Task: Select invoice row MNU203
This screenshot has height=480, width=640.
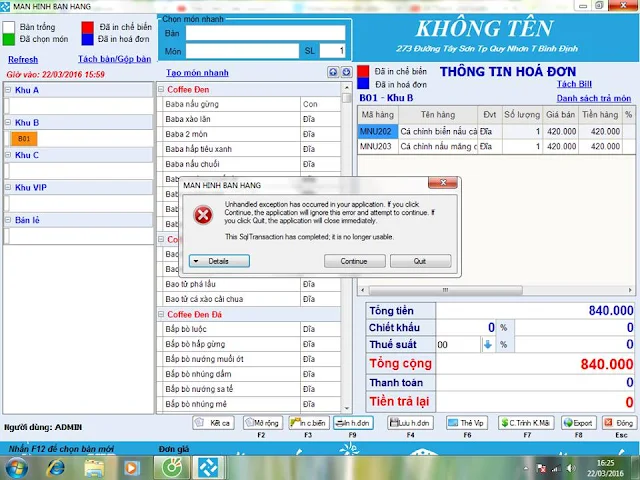Action: (496, 147)
